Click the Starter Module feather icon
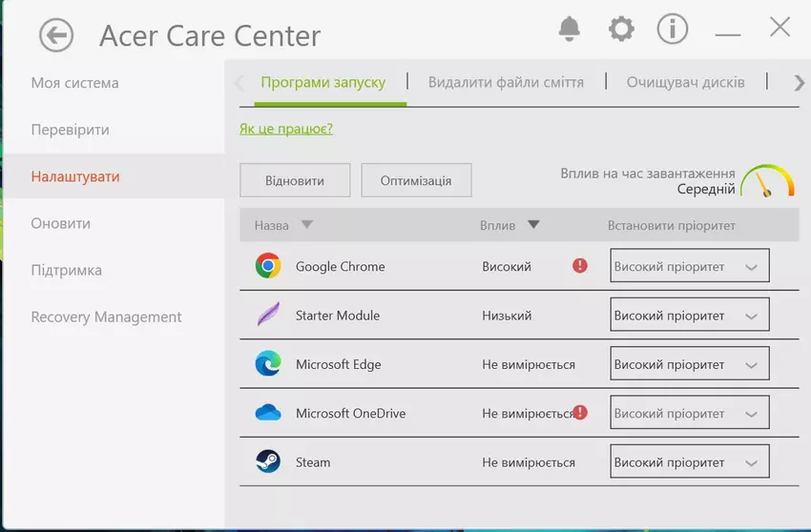This screenshot has width=811, height=532. coord(268,315)
